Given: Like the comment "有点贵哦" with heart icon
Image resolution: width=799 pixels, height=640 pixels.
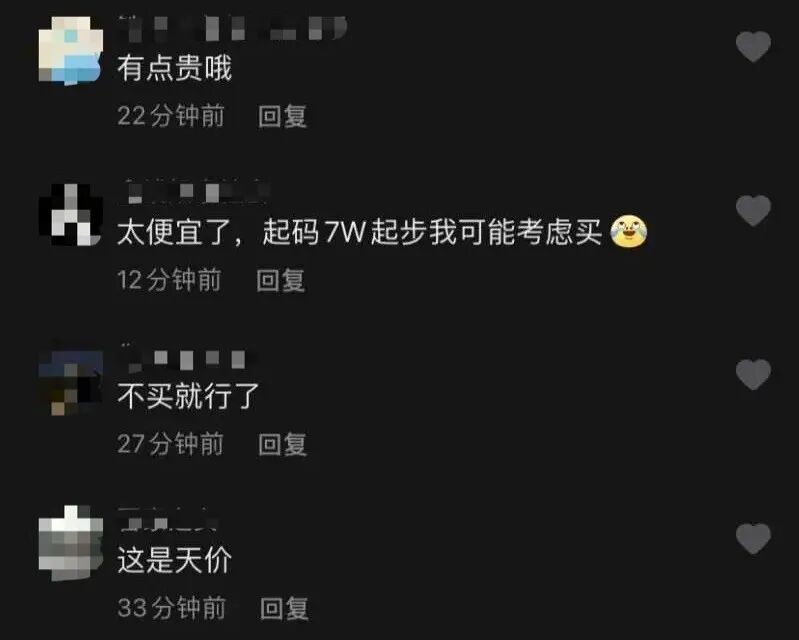Looking at the screenshot, I should click(x=753, y=46).
